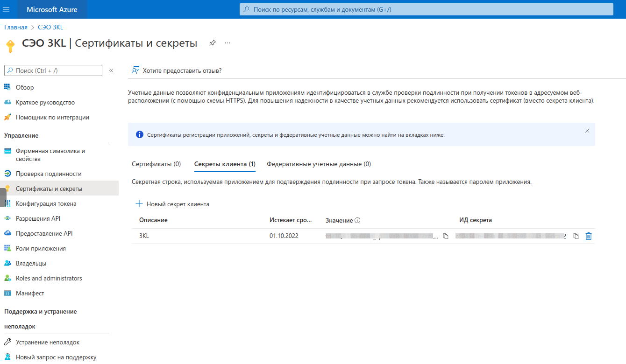Click Хотите предоставить отзыв link
Screen dimensions: 626x364
pyautogui.click(x=182, y=70)
